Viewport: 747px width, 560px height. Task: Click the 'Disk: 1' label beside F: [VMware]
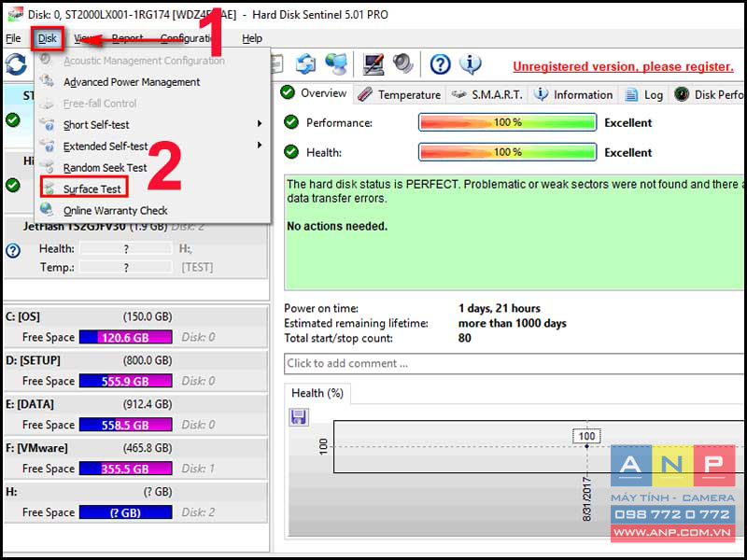[198, 469]
